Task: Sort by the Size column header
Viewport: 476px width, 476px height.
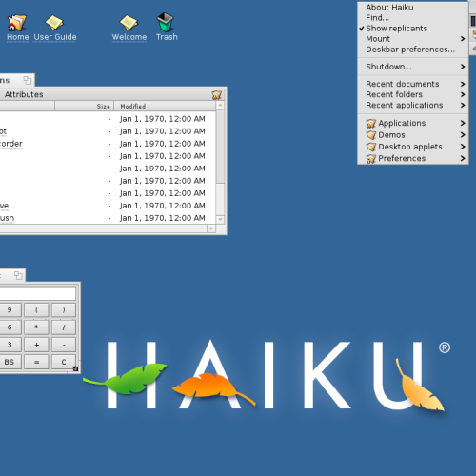Action: click(x=84, y=107)
